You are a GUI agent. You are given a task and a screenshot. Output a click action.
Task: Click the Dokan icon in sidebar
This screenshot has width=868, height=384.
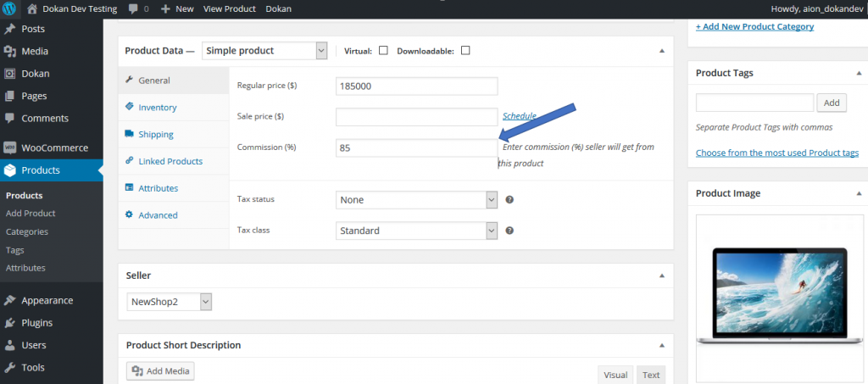click(9, 74)
